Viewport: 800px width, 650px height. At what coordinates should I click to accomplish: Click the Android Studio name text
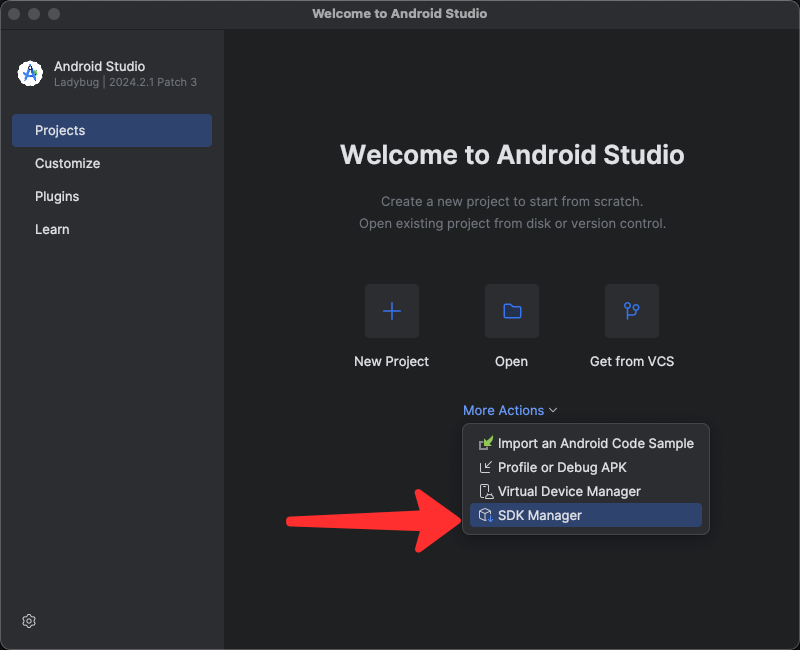[x=99, y=66]
